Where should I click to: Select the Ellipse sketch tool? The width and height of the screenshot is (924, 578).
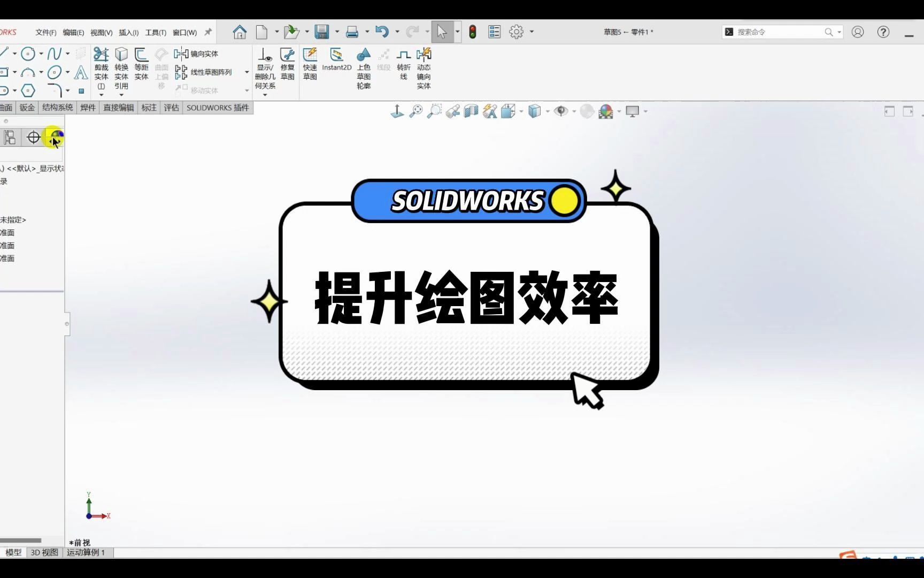click(54, 72)
